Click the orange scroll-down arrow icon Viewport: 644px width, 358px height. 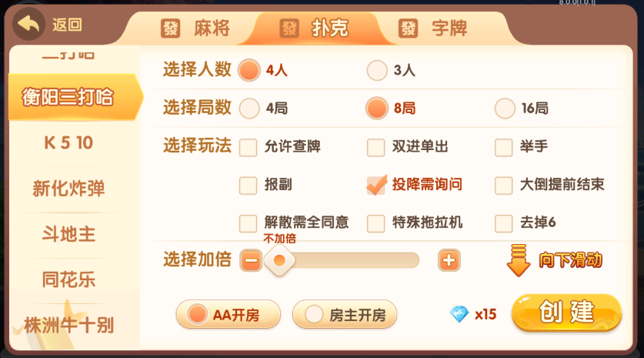pos(519,260)
